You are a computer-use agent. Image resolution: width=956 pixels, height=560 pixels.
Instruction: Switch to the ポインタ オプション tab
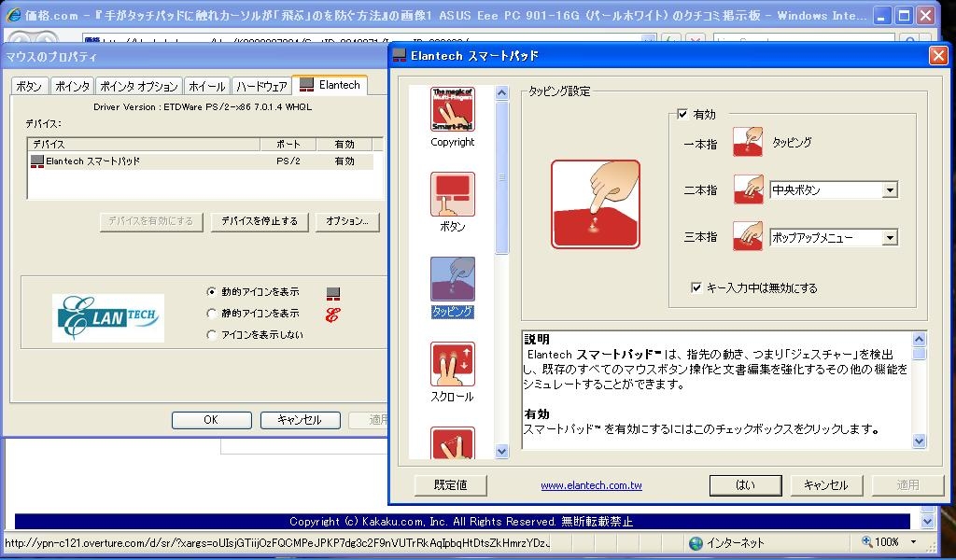tap(139, 86)
